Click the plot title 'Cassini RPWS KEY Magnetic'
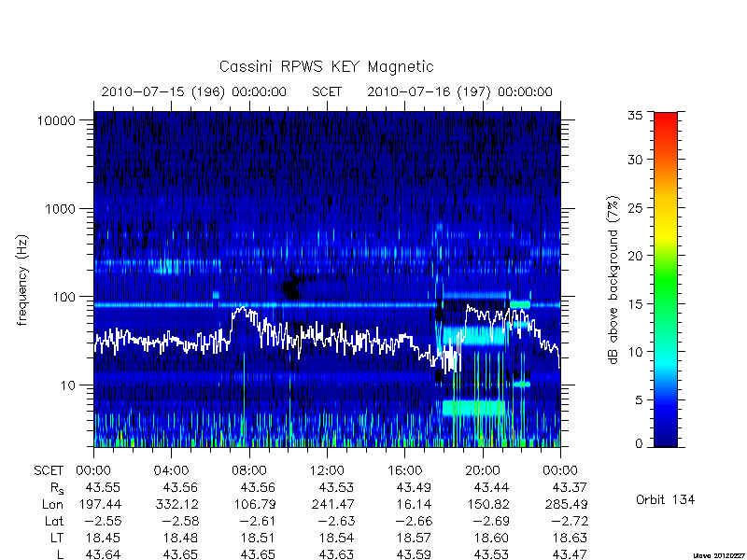The height and width of the screenshot is (560, 747). pos(326,67)
